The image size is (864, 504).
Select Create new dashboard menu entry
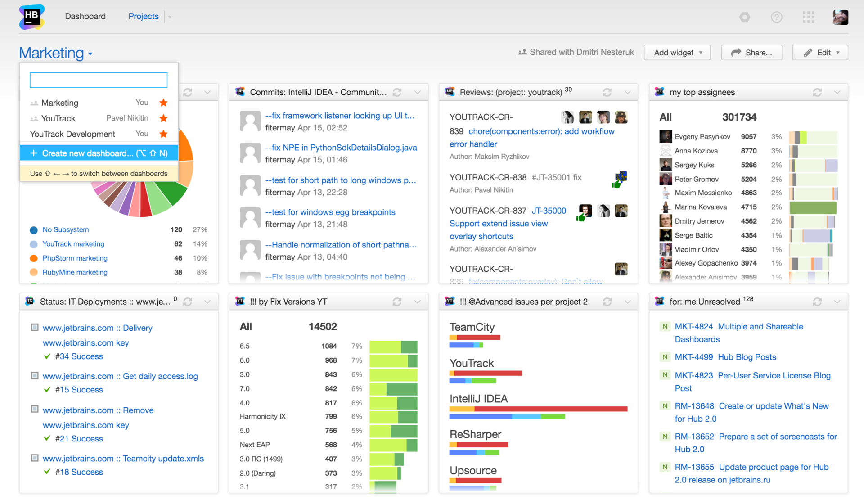point(99,153)
